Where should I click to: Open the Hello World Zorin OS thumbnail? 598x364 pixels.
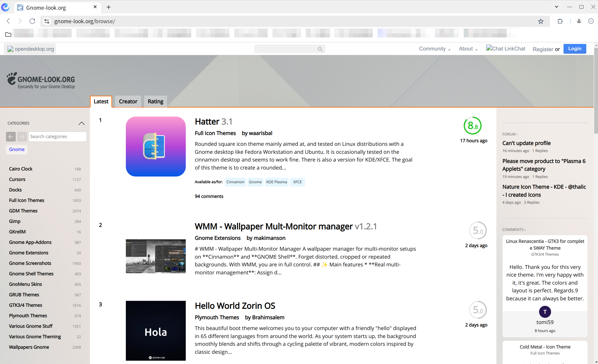point(156,331)
